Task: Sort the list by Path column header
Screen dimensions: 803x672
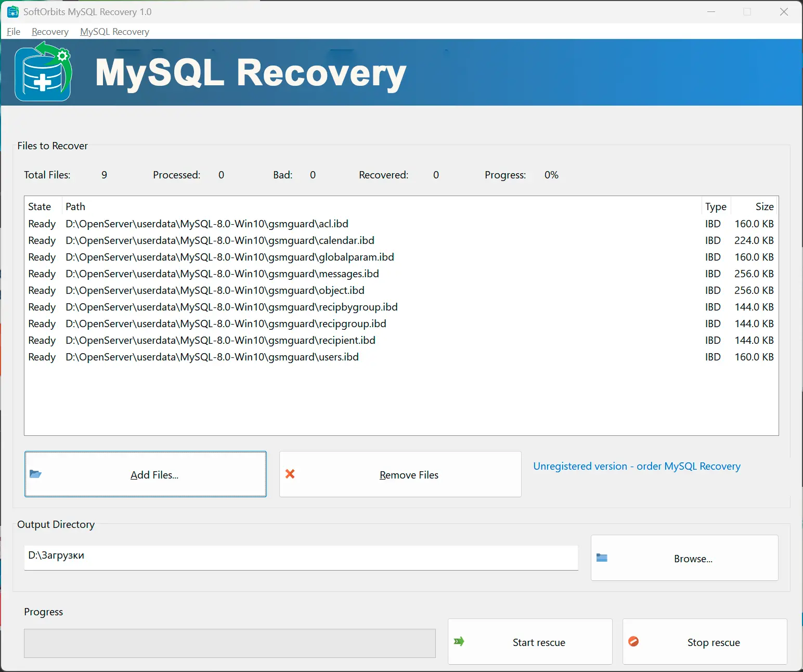Action: point(75,206)
